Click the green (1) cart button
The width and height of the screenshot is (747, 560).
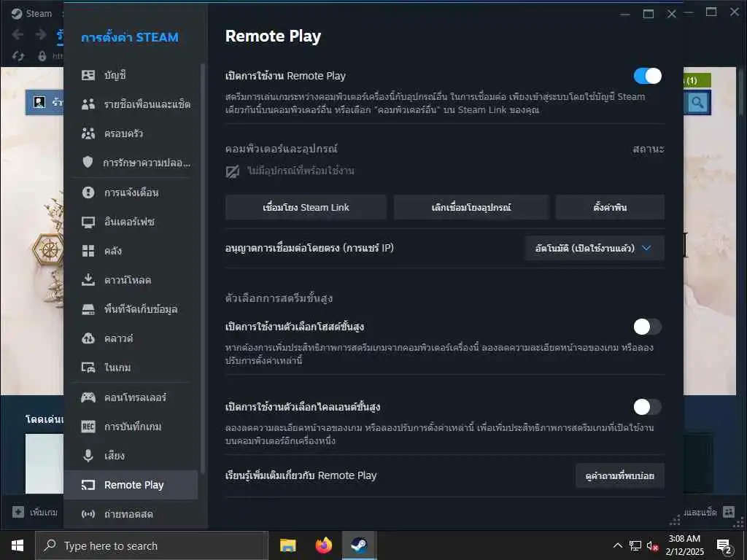coord(697,80)
